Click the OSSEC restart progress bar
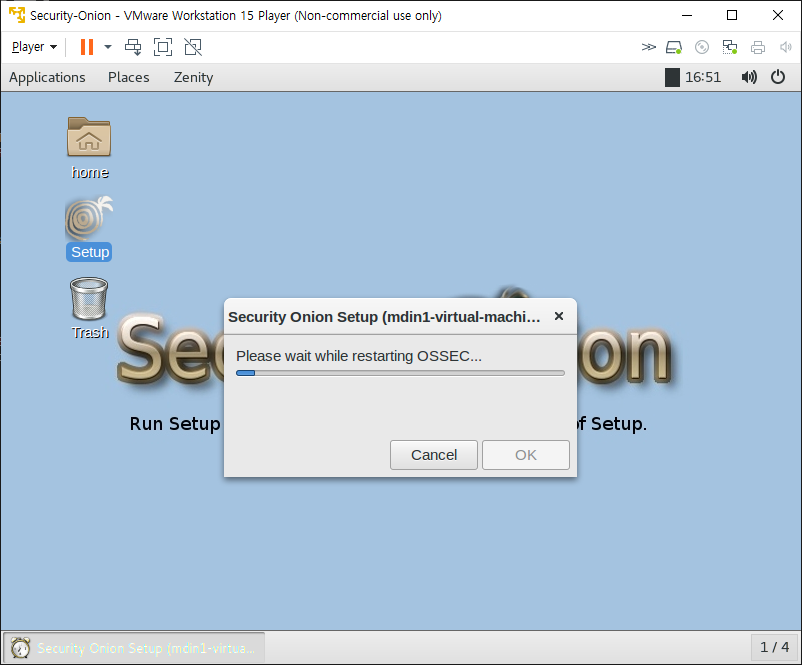Viewport: 802px width, 665px height. [x=400, y=373]
